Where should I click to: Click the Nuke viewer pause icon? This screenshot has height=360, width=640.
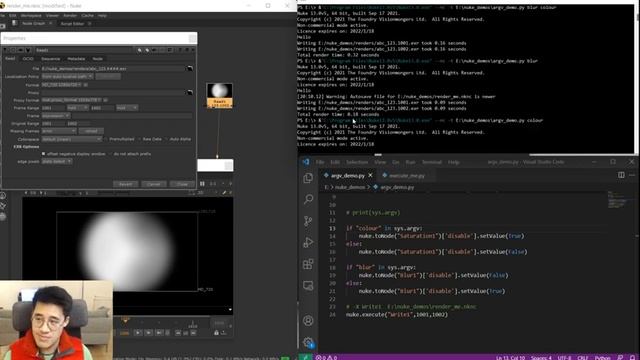[x=202, y=184]
